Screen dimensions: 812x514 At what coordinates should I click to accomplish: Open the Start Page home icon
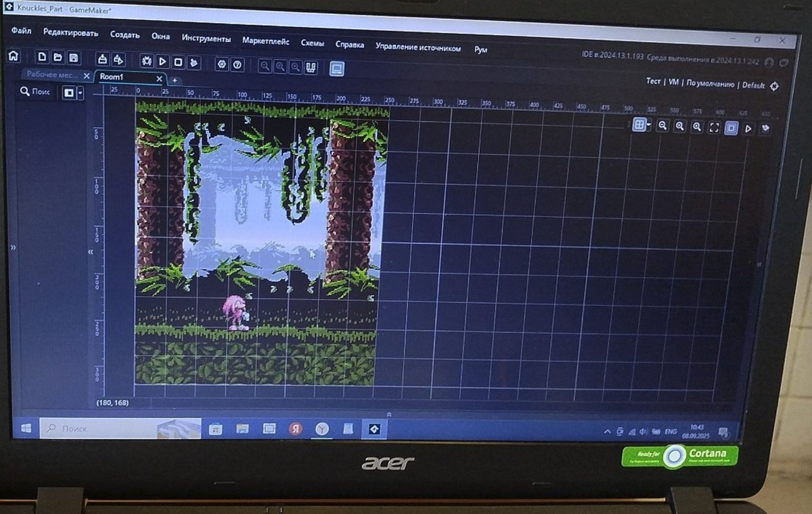pos(12,57)
